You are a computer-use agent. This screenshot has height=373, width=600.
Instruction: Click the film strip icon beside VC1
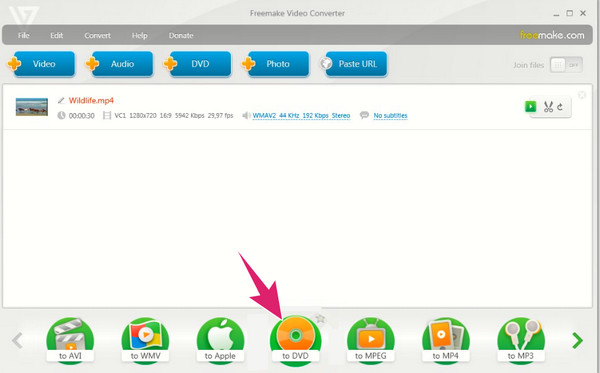(x=107, y=115)
